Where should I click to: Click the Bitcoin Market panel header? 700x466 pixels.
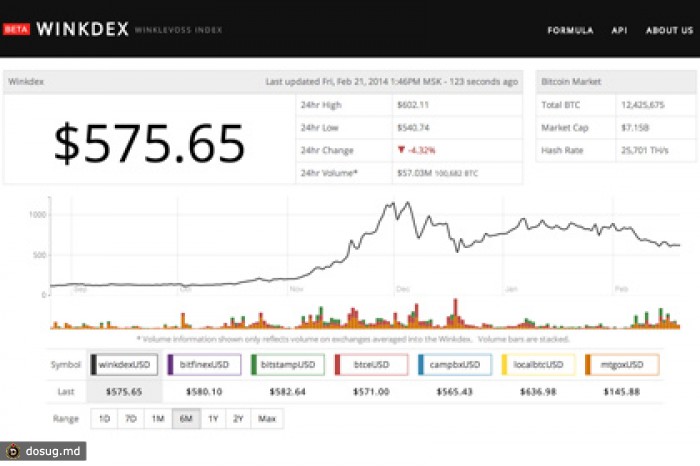(616, 82)
